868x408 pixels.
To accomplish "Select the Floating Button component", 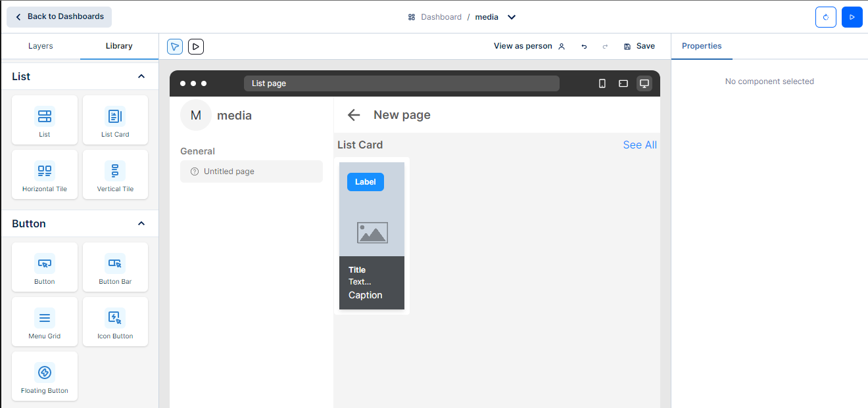I will click(x=45, y=376).
